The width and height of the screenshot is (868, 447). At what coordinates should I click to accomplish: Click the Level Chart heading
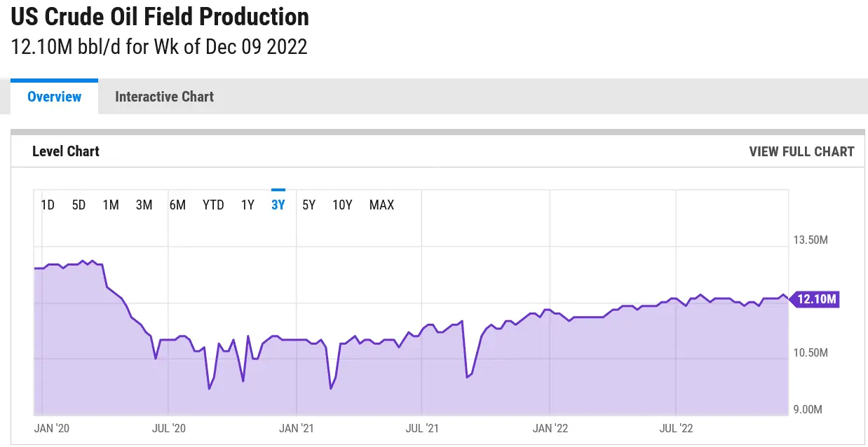click(66, 151)
